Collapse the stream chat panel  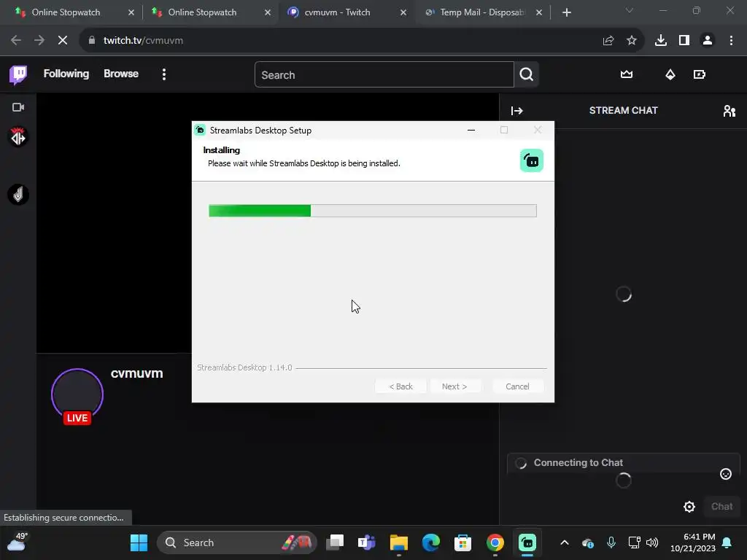tap(517, 111)
